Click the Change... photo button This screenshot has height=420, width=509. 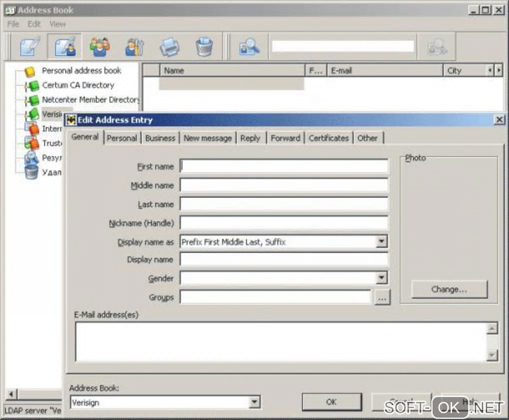pos(449,289)
